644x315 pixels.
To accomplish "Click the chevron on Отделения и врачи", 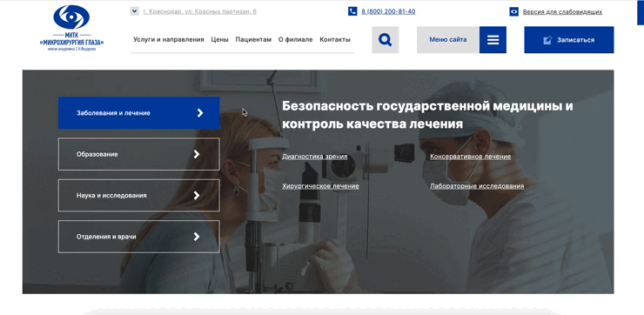I will [197, 236].
